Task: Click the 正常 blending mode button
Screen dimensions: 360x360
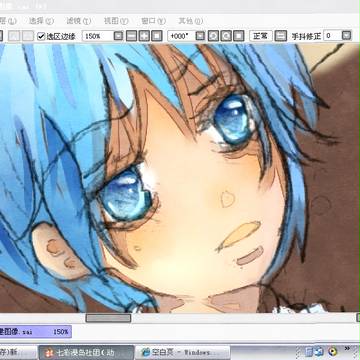Action: coord(261,36)
